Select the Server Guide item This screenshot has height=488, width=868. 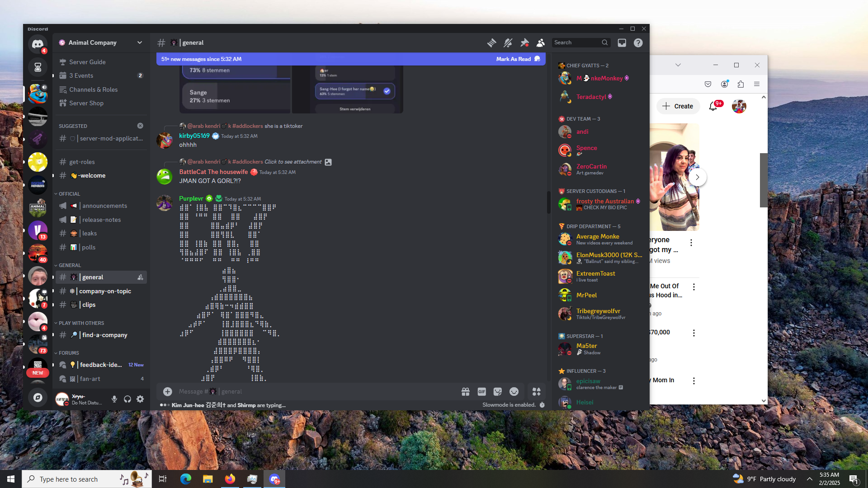click(87, 62)
